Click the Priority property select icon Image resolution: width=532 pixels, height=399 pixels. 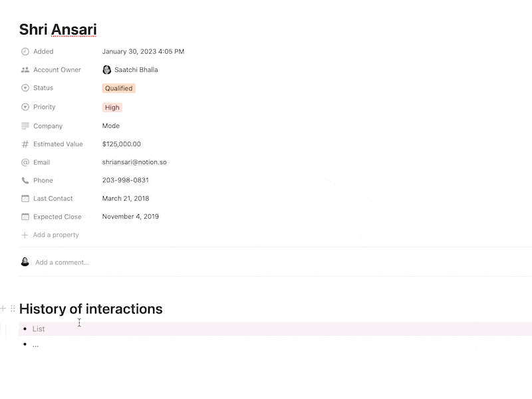[x=25, y=107]
